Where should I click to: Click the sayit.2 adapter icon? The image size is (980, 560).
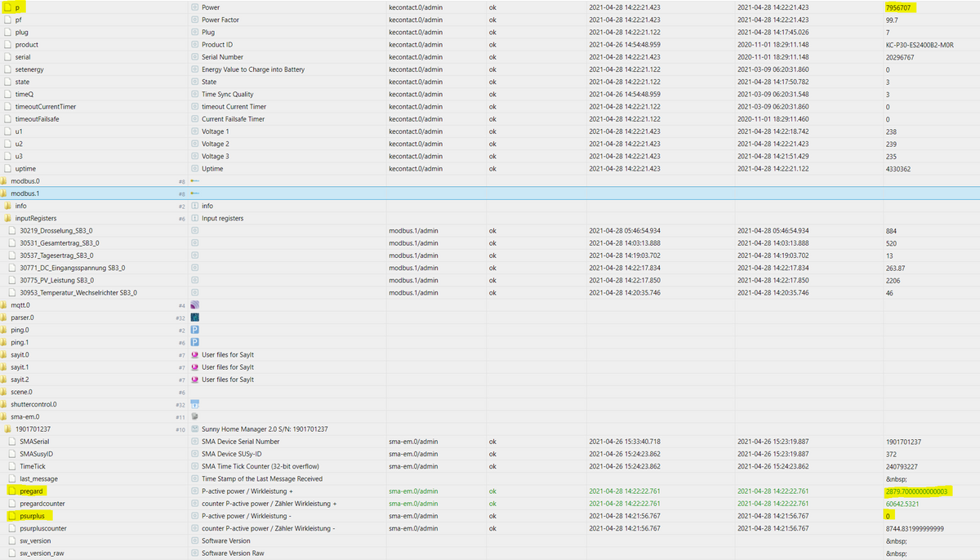[194, 380]
